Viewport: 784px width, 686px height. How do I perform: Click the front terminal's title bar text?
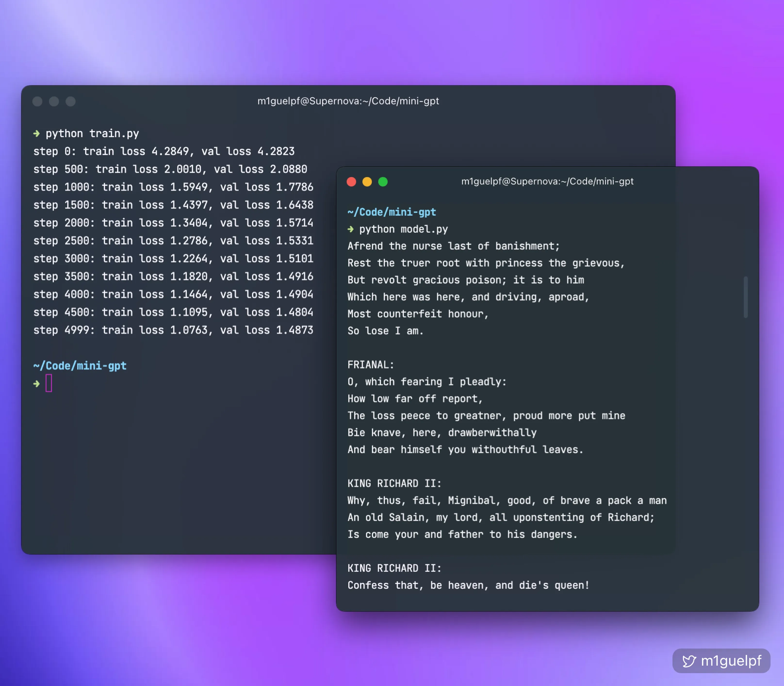pos(547,181)
